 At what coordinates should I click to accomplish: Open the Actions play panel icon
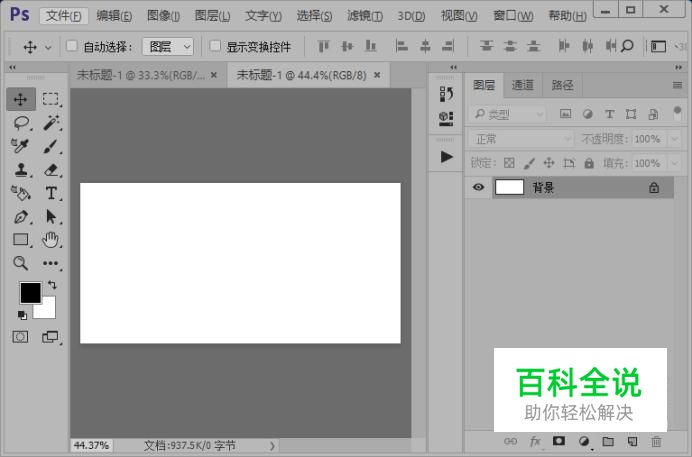coord(447,157)
